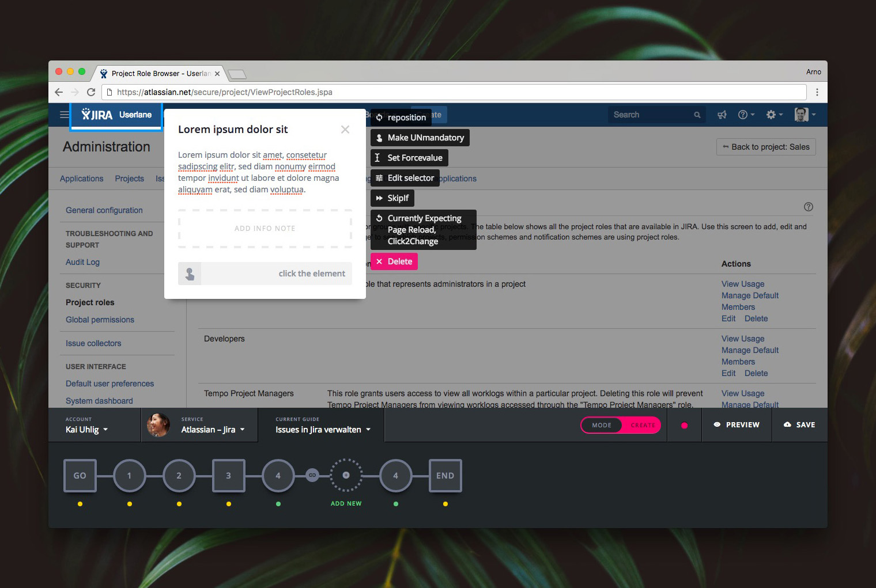Expand the Issues in Jira verwalten guide dropdown

[323, 430]
